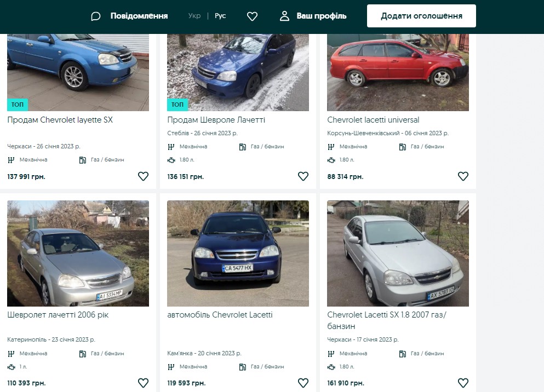Open the Продам Chevrolet layette SX listing title

point(60,120)
